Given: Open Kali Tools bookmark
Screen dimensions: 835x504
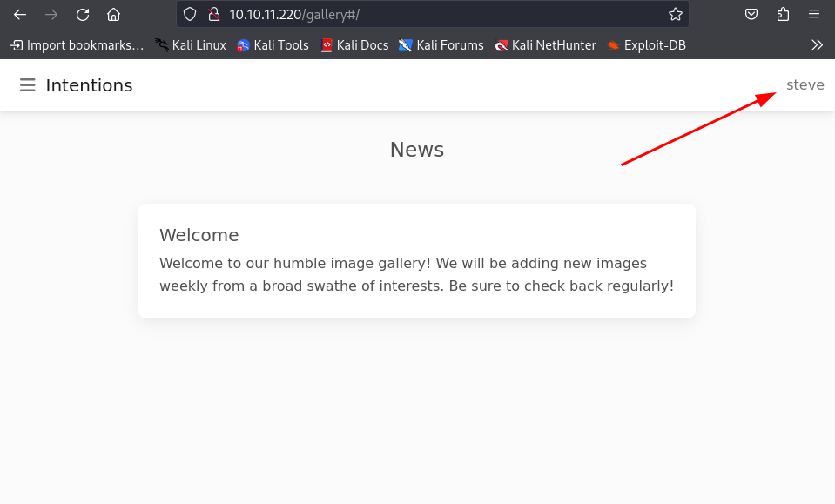Looking at the screenshot, I should 273,45.
